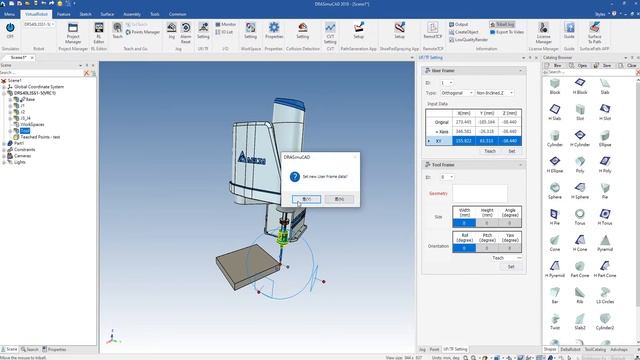Click the simulator power OFF icon
Screen dimensions: 640x360
click(10, 28)
